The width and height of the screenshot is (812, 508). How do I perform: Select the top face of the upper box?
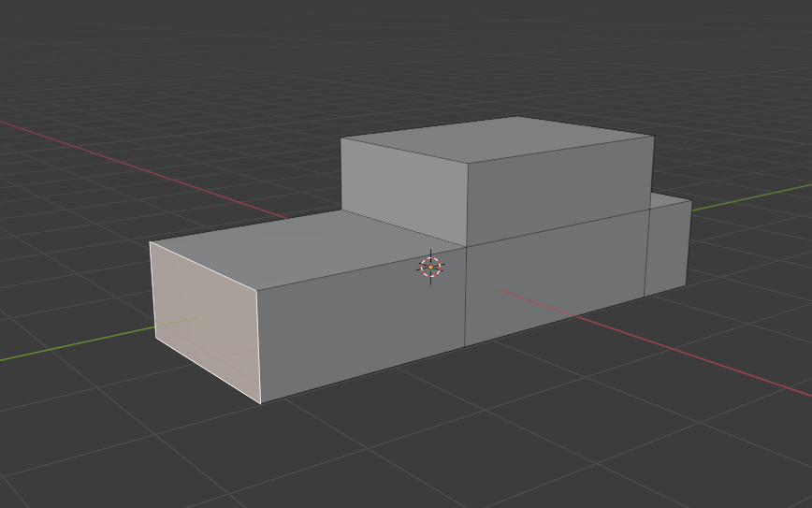tap(497, 138)
